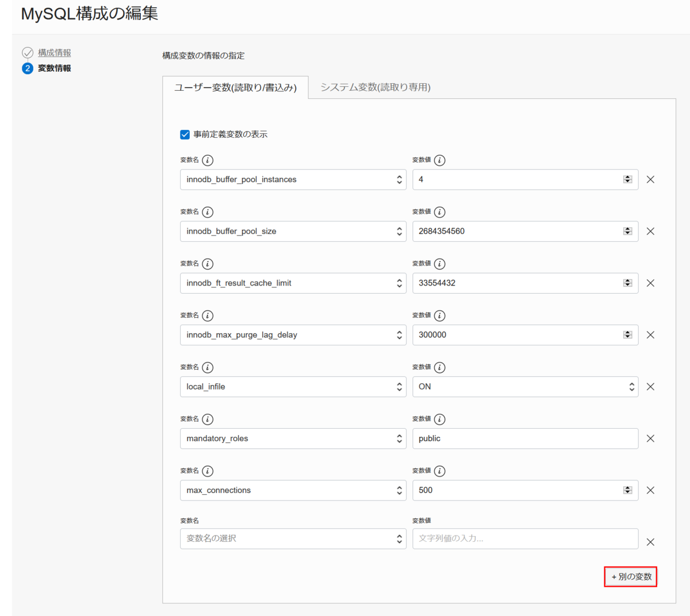The height and width of the screenshot is (616, 690).
Task: Click info icon for max_connections variable value
Action: click(x=440, y=471)
